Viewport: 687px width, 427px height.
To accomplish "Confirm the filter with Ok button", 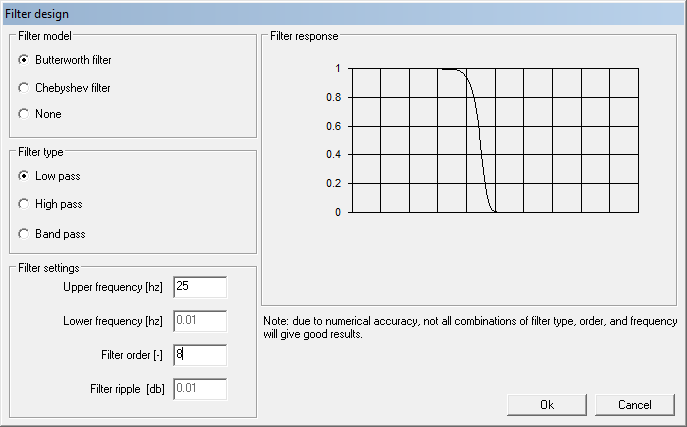I will point(547,405).
